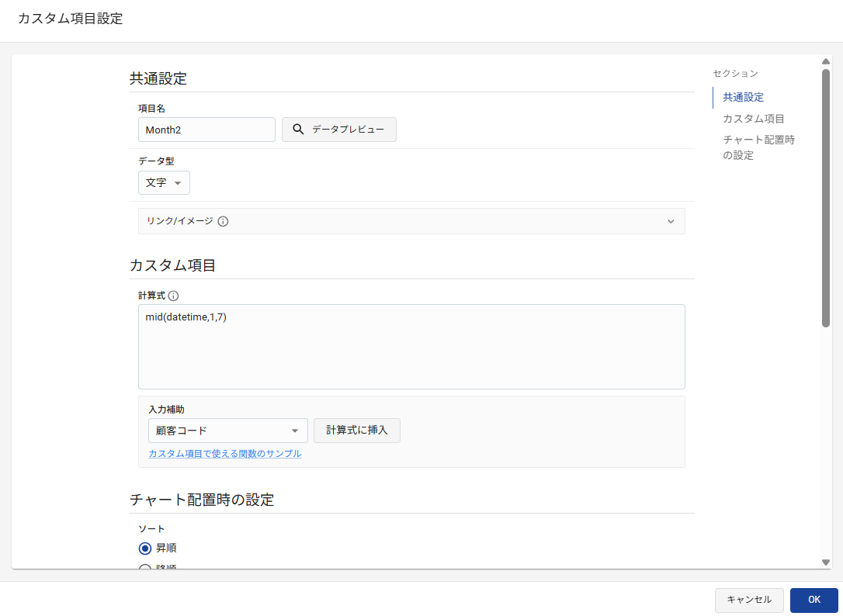The image size is (843, 616).
Task: Click the scrollbar down arrow
Action: (x=826, y=562)
